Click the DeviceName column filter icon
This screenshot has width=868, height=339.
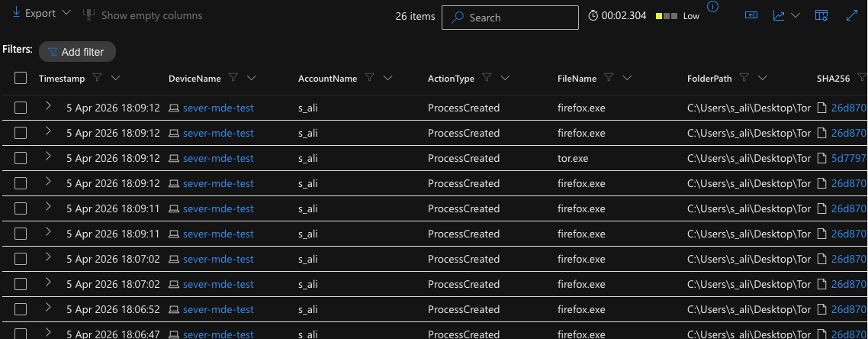tap(234, 78)
